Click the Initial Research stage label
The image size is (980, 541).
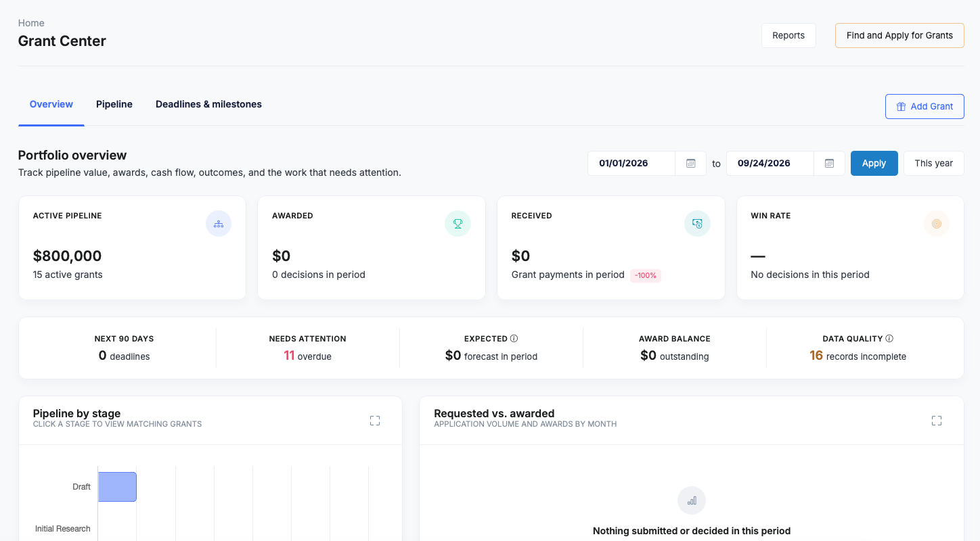point(63,529)
